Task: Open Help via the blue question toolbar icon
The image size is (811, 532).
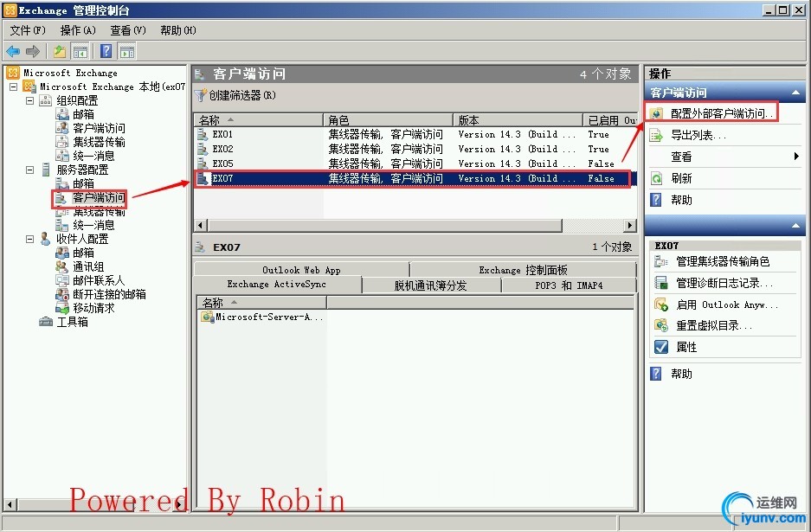Action: pos(106,51)
